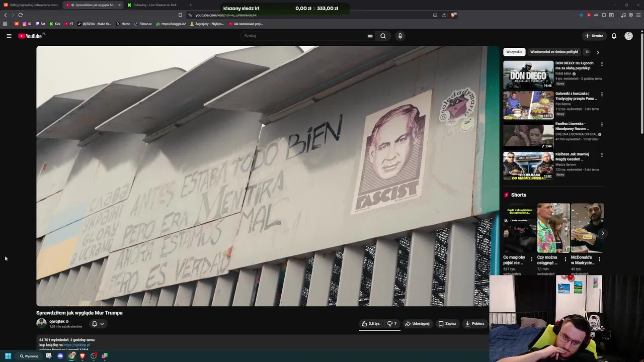
Task: Save the video with Zapisz
Action: tap(447, 324)
